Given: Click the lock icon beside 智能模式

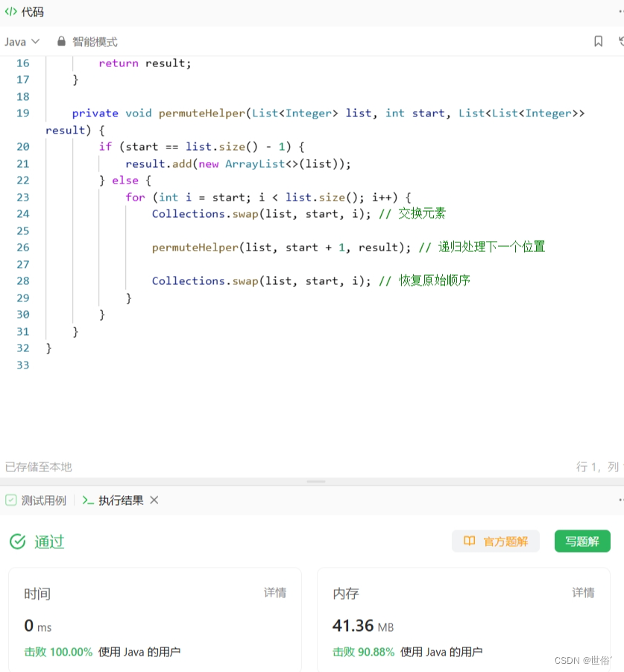Looking at the screenshot, I should tap(61, 42).
